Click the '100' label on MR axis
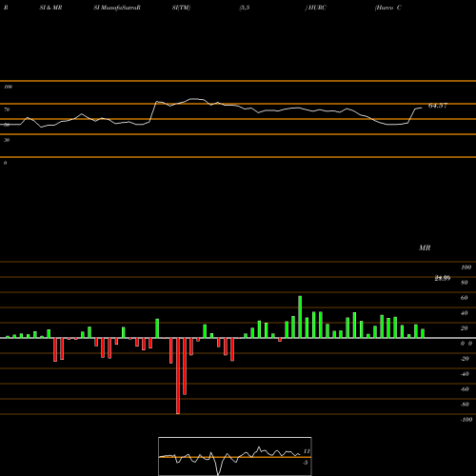Viewport: 476px width, 476px height. pyautogui.click(x=466, y=268)
